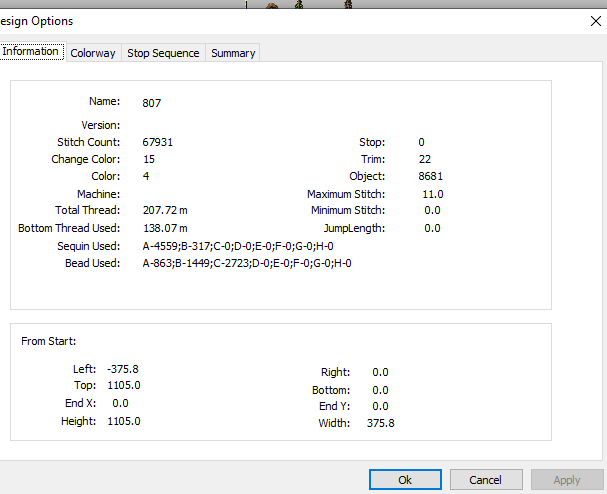Select the End X value 0.0
Viewport: 607px width, 494px height.
tap(120, 403)
